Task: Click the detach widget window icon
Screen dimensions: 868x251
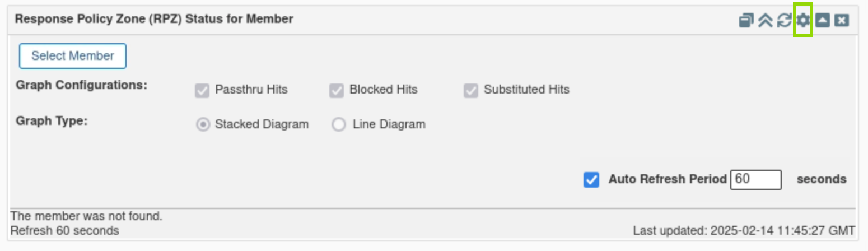Action: pos(746,21)
